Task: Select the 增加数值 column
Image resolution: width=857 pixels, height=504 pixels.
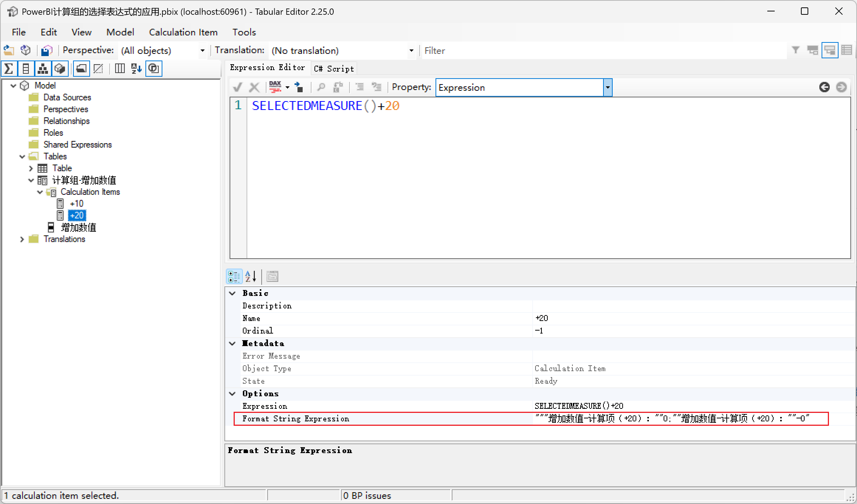Action: (79, 227)
